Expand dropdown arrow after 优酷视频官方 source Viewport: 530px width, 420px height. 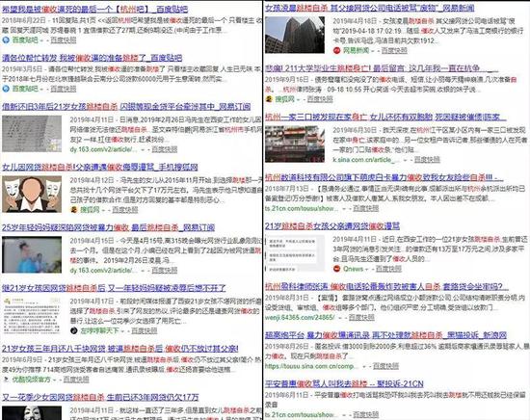pos(55,380)
